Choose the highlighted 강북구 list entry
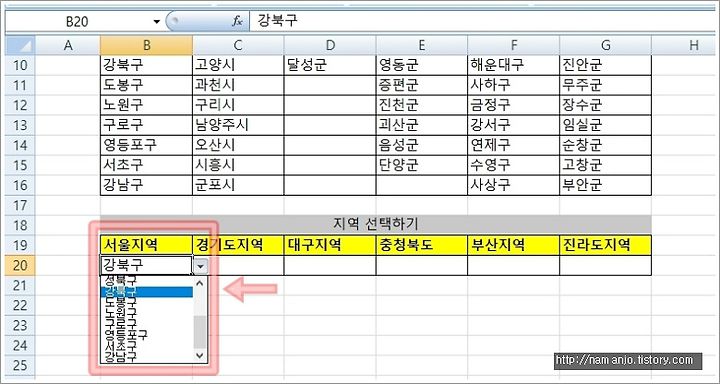 tap(146, 292)
